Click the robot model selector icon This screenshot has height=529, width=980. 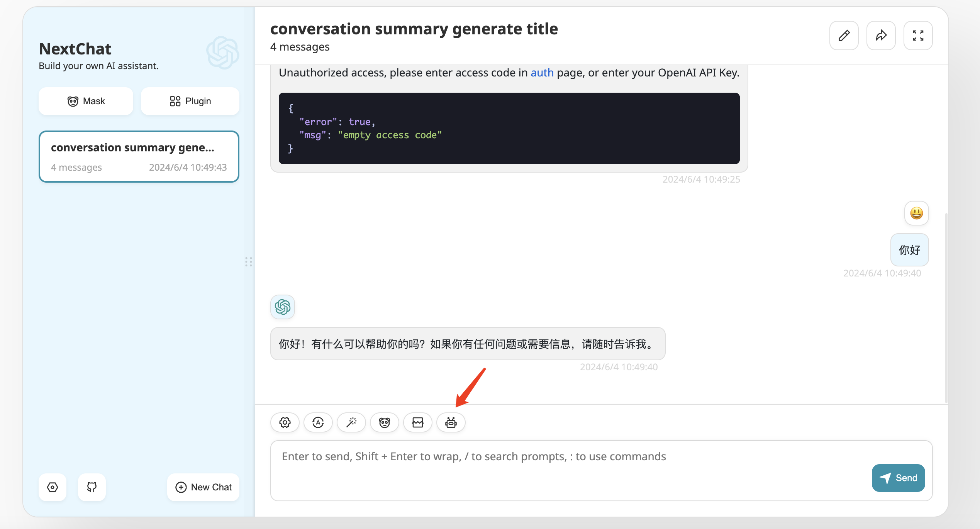coord(451,422)
